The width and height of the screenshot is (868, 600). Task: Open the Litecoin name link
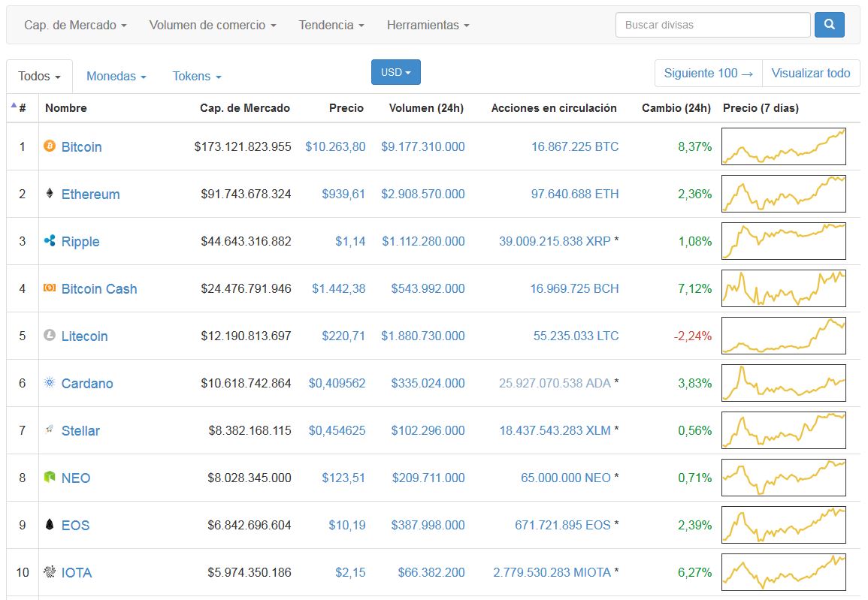(84, 336)
